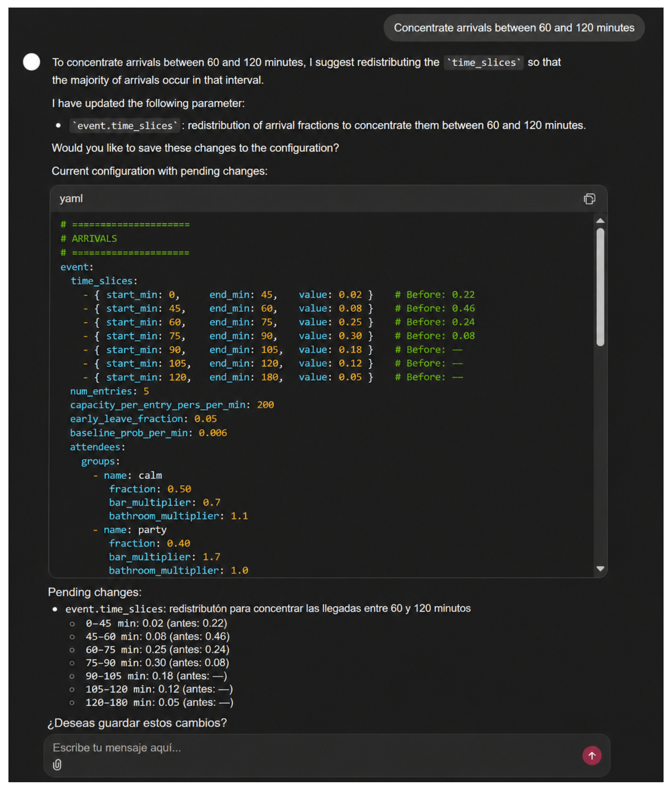This screenshot has height=788, width=672.
Task: Click 'I have updated the following parameter:' text
Action: (x=148, y=104)
